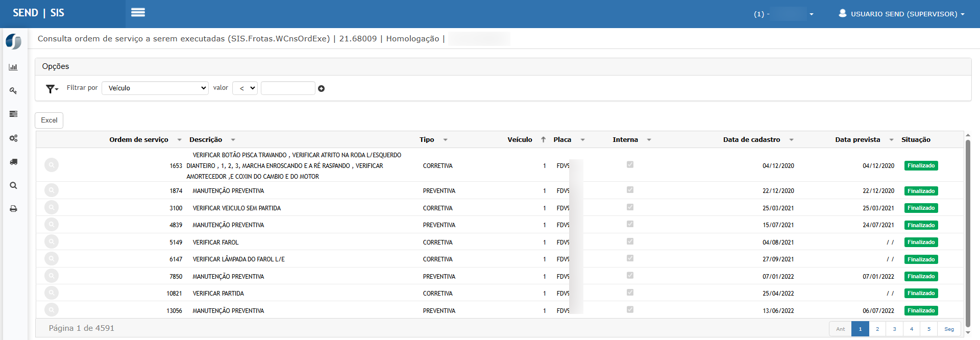
Task: Click the printer icon in sidebar
Action: pos(13,209)
